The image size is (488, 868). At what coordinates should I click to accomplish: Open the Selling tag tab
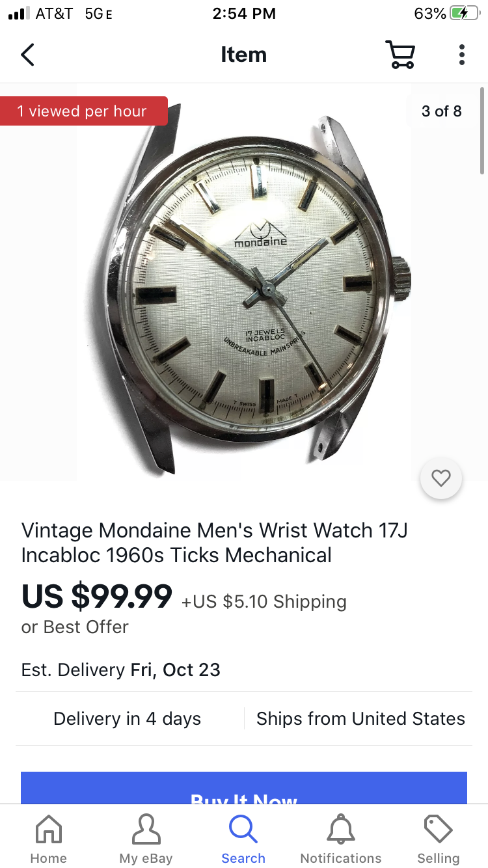[x=439, y=839]
